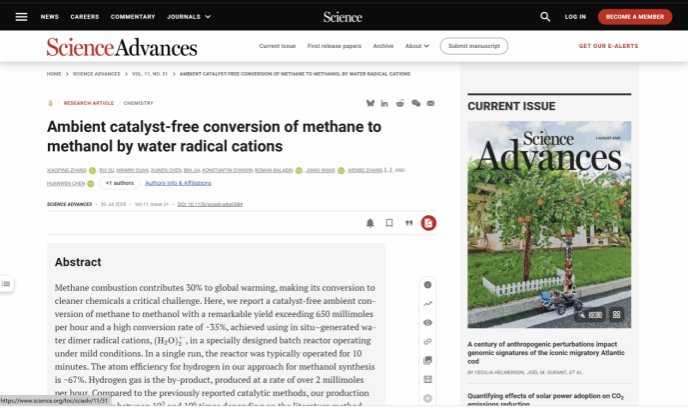The height and width of the screenshot is (408, 688).
Task: Go to Current Issue menu item
Action: 276,46
